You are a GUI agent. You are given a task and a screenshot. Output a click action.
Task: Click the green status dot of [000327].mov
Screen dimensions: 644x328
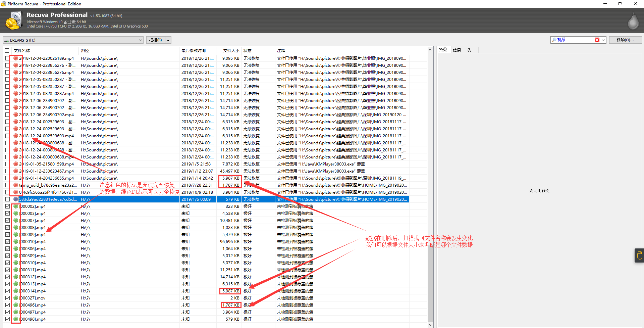tap(16, 298)
